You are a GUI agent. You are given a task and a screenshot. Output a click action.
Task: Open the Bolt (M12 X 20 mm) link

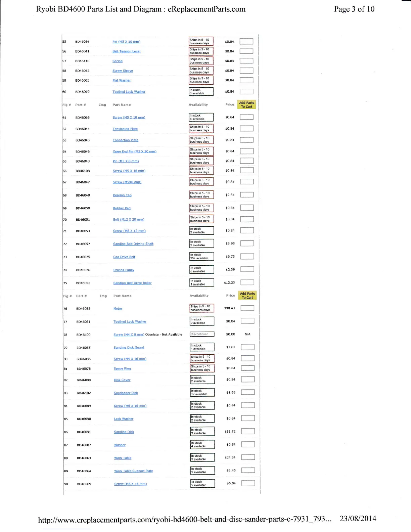click(x=129, y=220)
